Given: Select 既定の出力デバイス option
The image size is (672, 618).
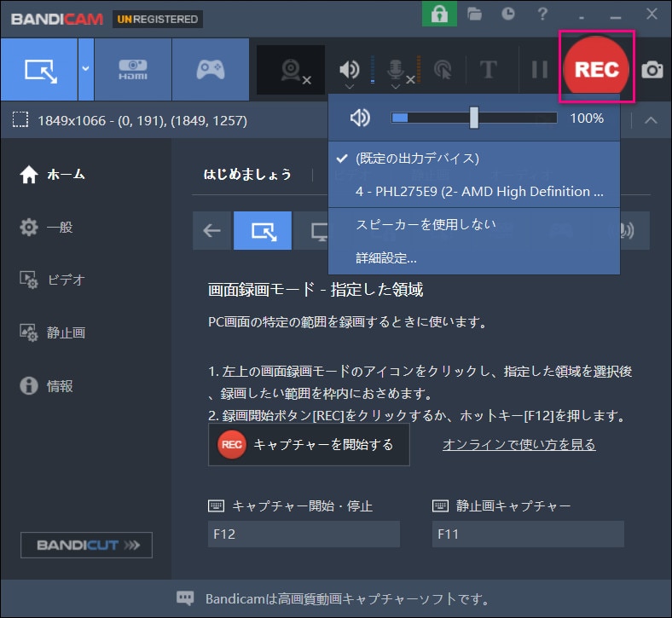Looking at the screenshot, I should coord(474,159).
